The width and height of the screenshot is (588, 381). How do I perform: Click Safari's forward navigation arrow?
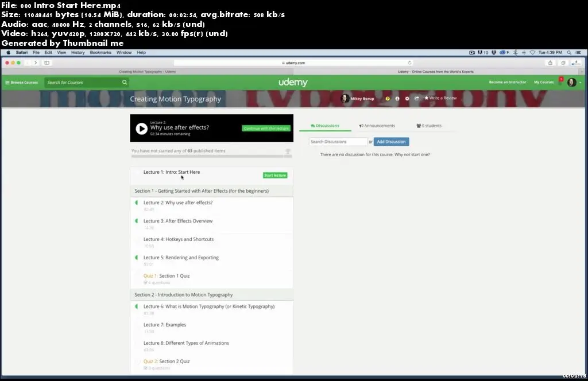coord(36,63)
